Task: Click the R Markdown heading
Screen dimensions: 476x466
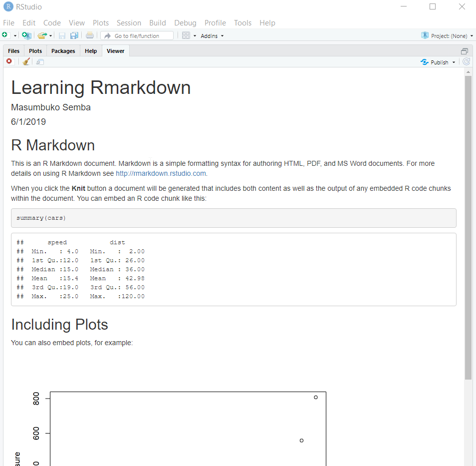Action: pyautogui.click(x=53, y=145)
